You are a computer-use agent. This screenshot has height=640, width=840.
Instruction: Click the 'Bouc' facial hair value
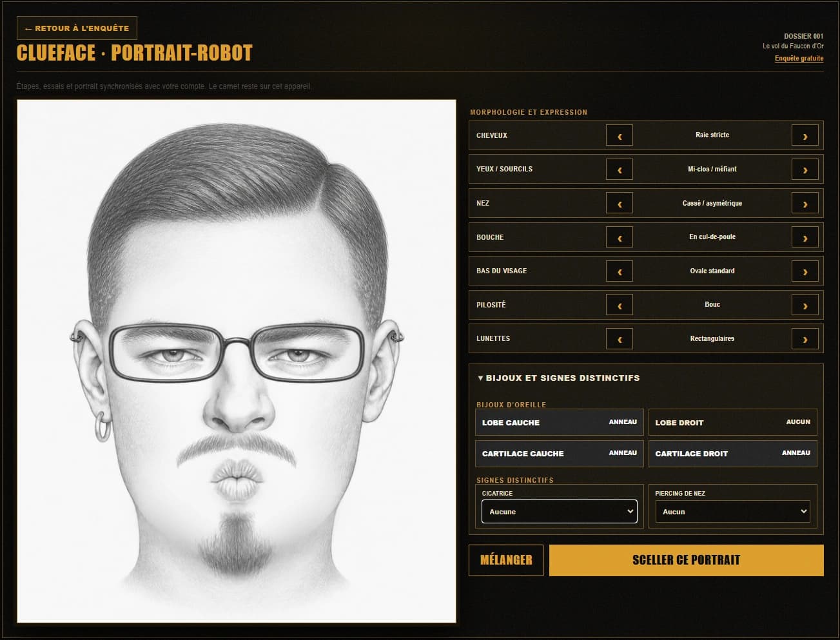click(x=712, y=305)
